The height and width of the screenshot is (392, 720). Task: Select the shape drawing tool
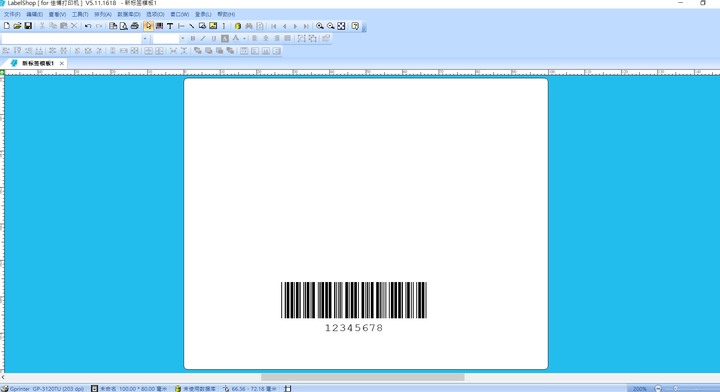point(202,26)
